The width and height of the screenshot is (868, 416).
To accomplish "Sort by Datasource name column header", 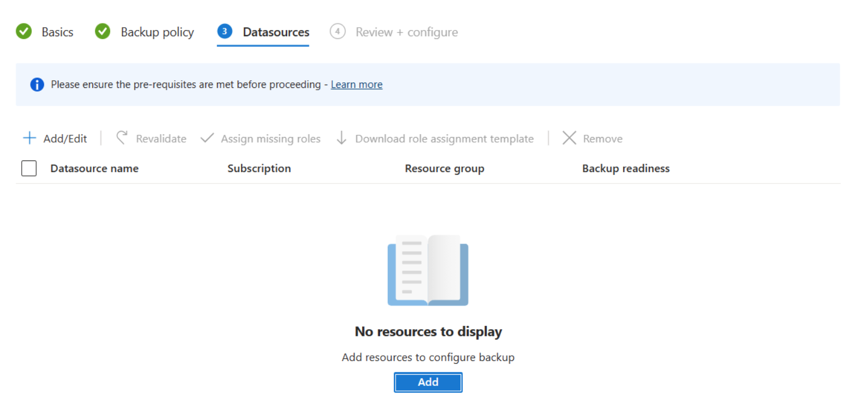I will click(x=95, y=168).
